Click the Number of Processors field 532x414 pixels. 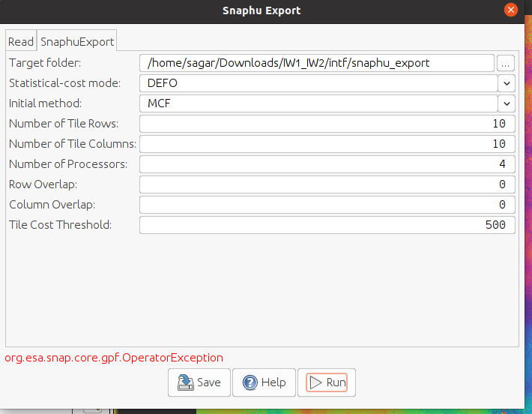(x=327, y=164)
